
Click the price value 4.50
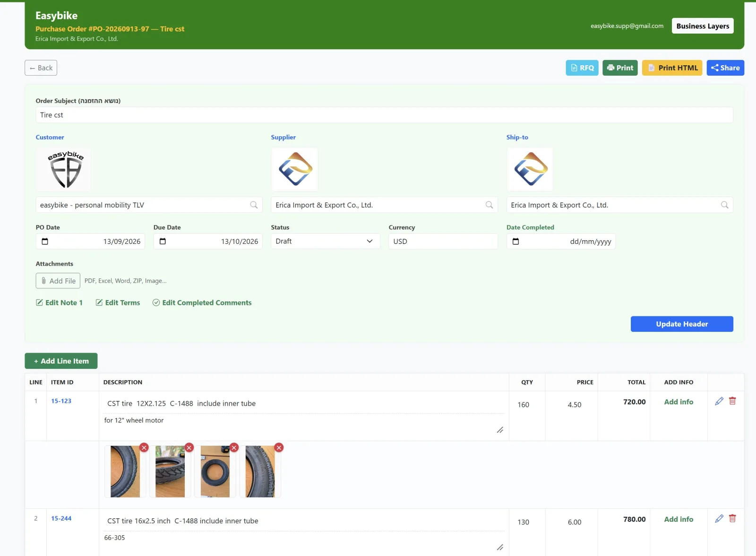[x=575, y=405]
